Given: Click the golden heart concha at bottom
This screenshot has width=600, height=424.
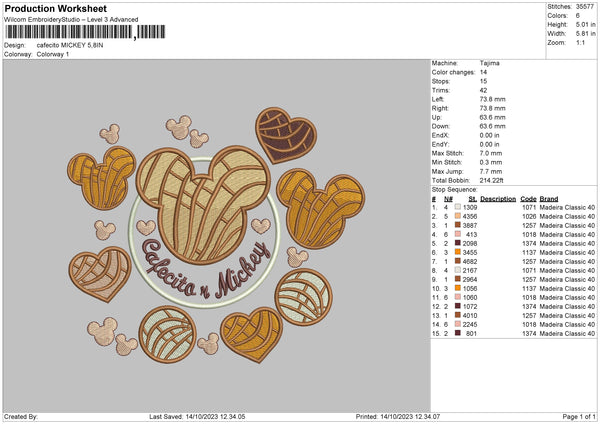Looking at the screenshot, I should click(251, 334).
